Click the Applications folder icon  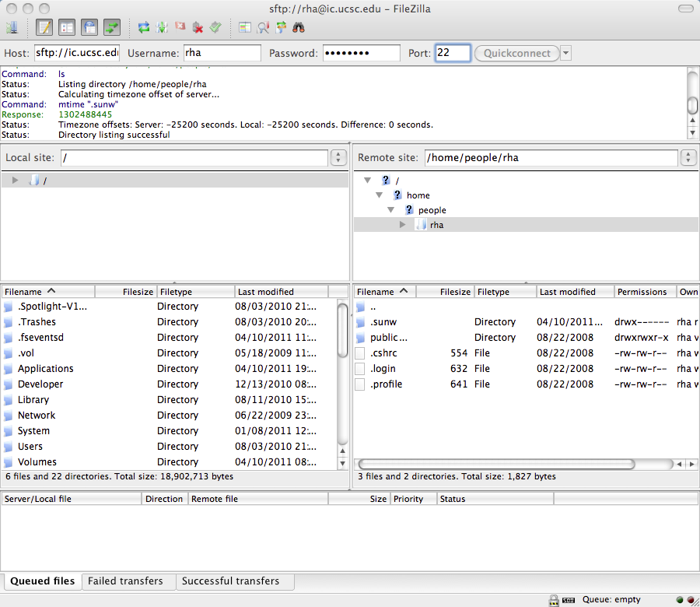9,369
